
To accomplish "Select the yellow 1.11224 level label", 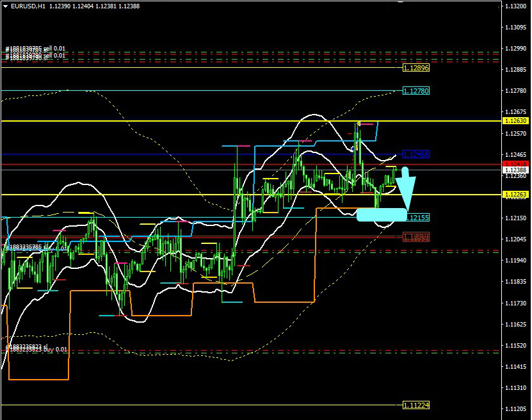I will coord(415,405).
